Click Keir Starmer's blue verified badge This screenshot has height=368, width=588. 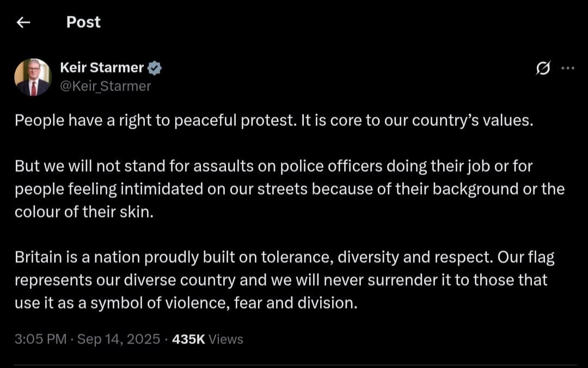(155, 68)
